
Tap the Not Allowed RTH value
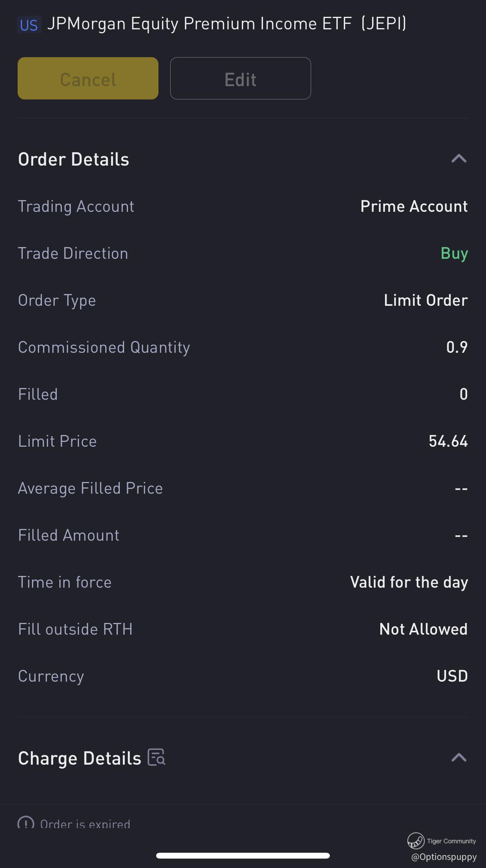tap(423, 629)
